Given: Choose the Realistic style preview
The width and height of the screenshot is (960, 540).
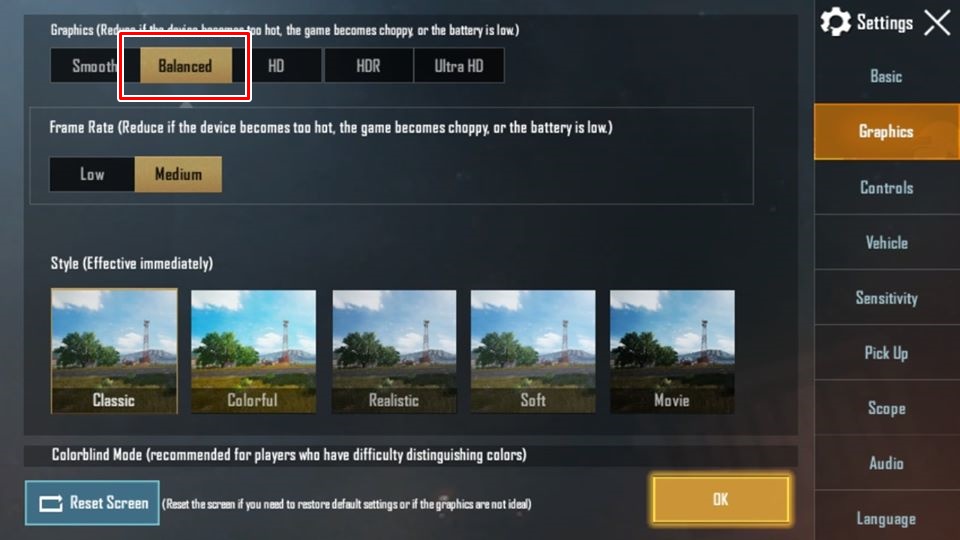Looking at the screenshot, I should [x=394, y=351].
